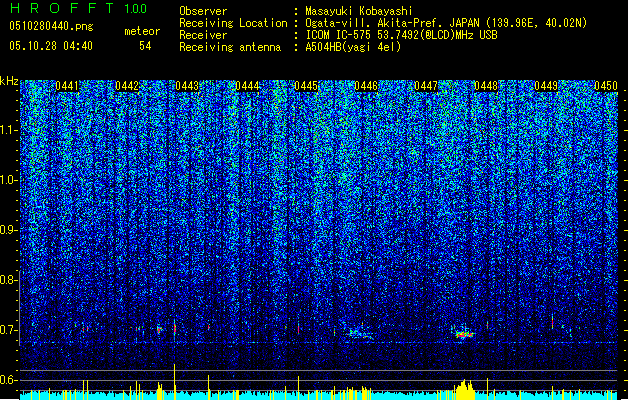Image resolution: width=629 pixels, height=400 pixels.
Task: Click the 0444 time marker
Action: [x=247, y=86]
